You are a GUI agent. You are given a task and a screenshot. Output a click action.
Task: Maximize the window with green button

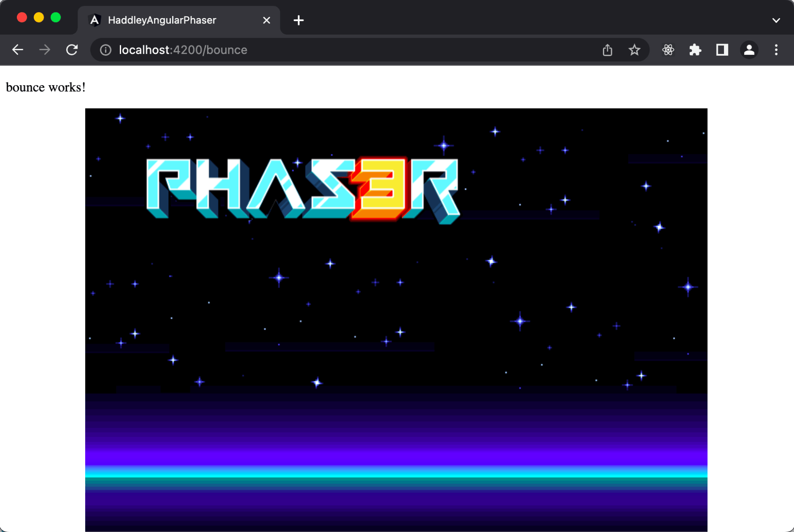56,17
